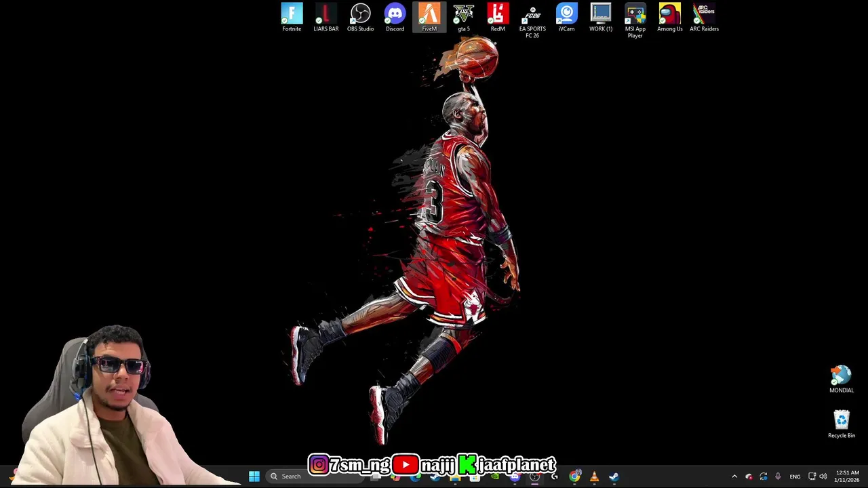Open the gta 5 shortcut
868x488 pixels.
click(x=464, y=17)
